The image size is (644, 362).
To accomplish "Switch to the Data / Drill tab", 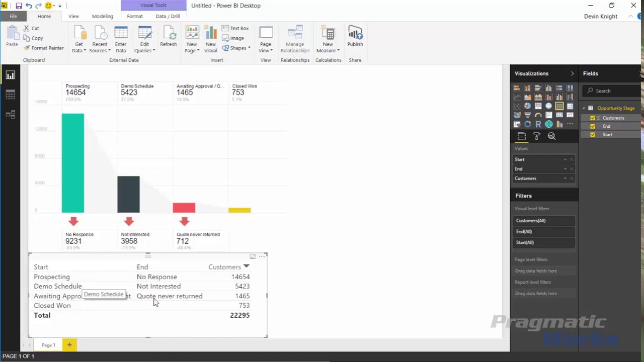I will 168,16.
